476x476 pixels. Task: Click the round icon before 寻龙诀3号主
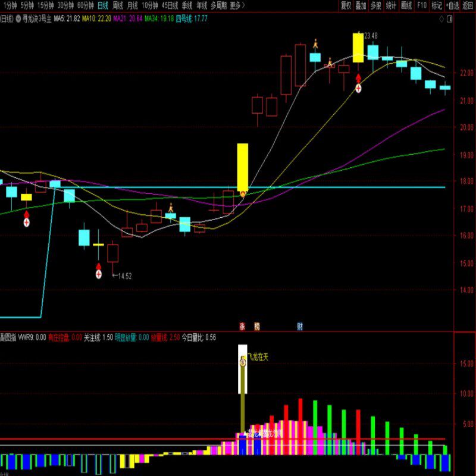(x=18, y=19)
